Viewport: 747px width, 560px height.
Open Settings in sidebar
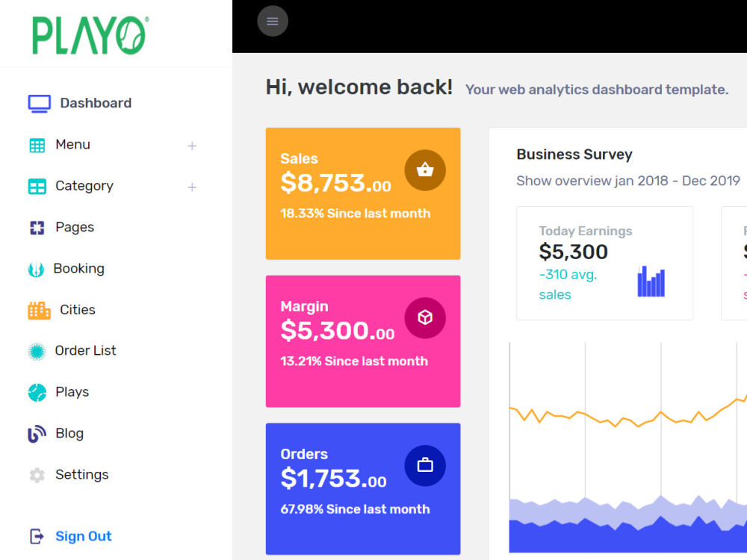82,475
